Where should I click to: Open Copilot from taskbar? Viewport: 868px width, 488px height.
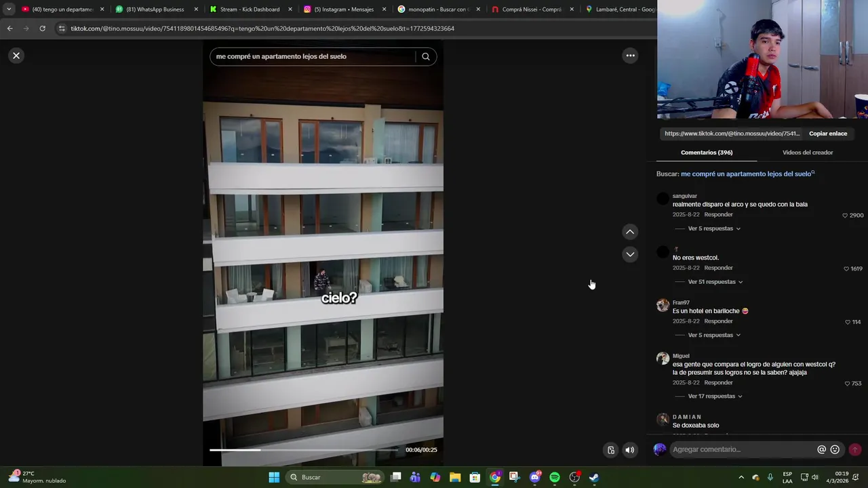[x=435, y=477]
